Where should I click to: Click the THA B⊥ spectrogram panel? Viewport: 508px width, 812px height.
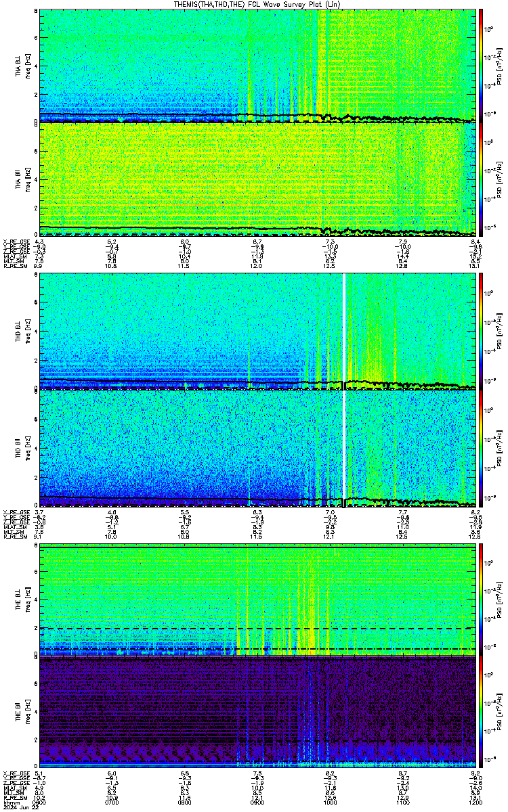point(257,65)
